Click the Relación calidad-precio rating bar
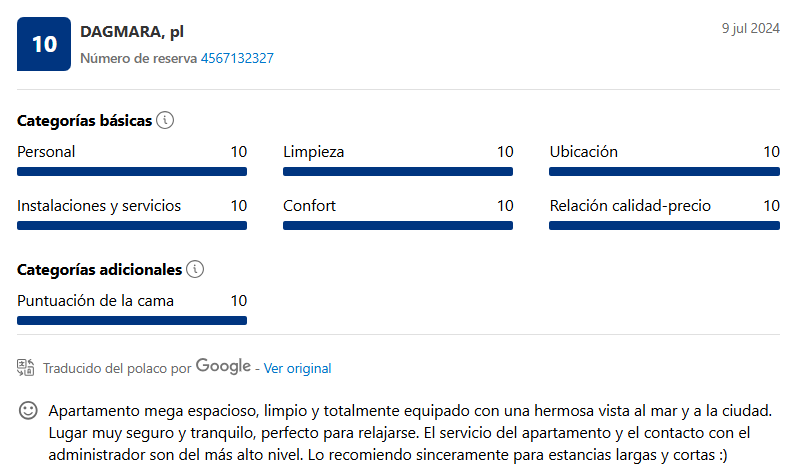790x474 pixels. [x=665, y=226]
